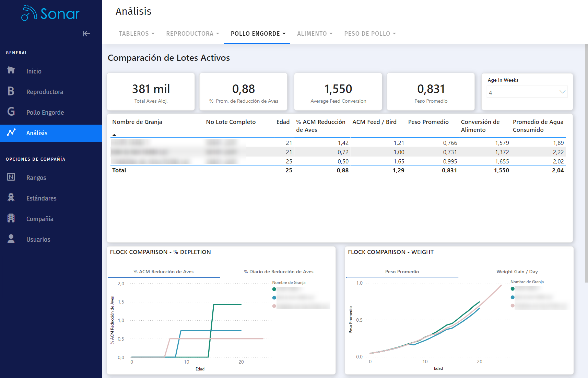Expand the PESO DE POLLO menu
The height and width of the screenshot is (378, 588).
370,34
